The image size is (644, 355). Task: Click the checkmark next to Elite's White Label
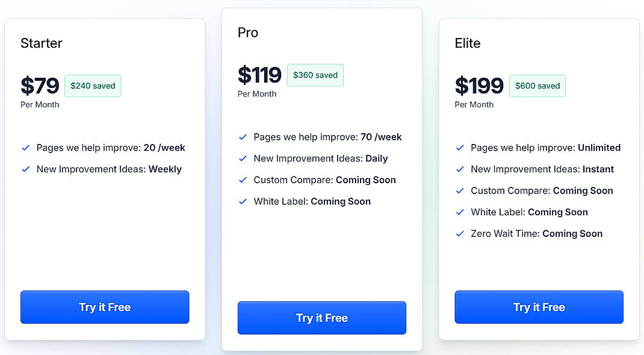460,212
